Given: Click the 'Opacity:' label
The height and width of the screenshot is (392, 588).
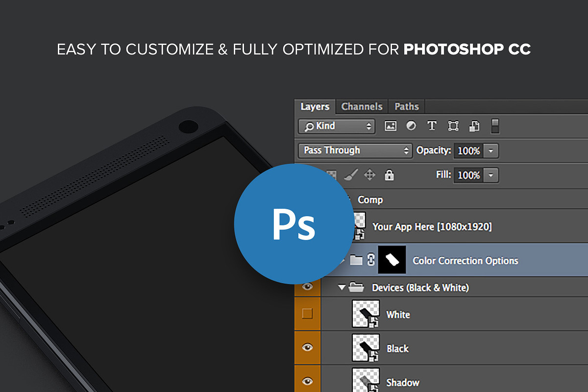Looking at the screenshot, I should (434, 150).
